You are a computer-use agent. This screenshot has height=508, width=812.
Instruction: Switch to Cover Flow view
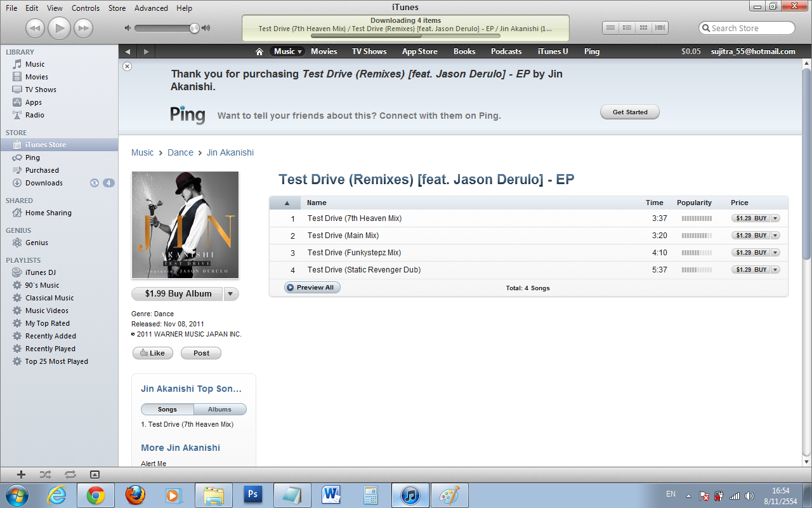click(x=660, y=28)
